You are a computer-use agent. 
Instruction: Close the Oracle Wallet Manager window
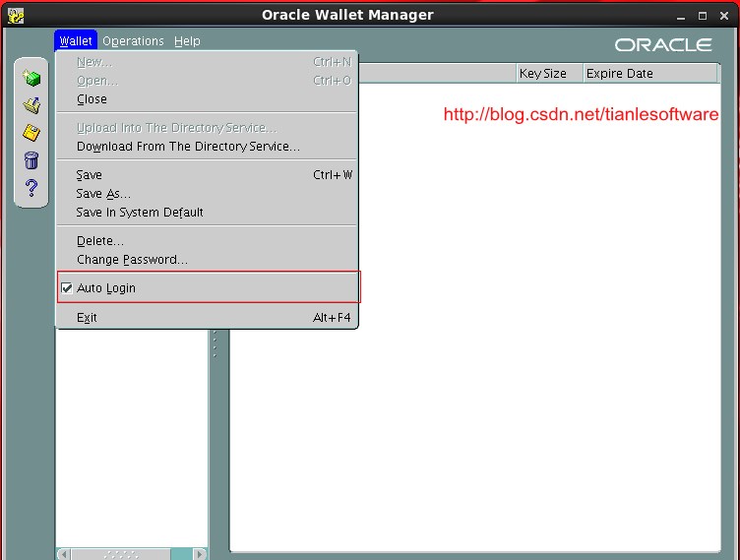coord(724,16)
